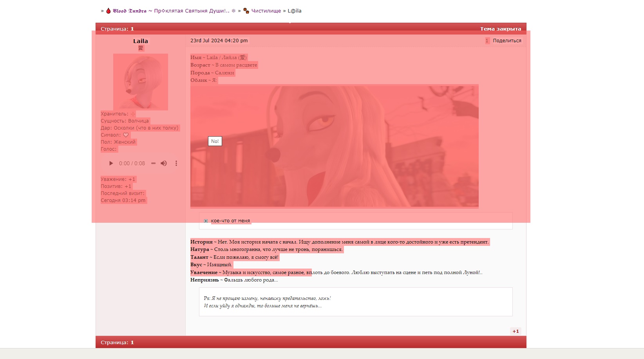Click the 'История' line of the post
This screenshot has width=644, height=359.
(x=340, y=242)
